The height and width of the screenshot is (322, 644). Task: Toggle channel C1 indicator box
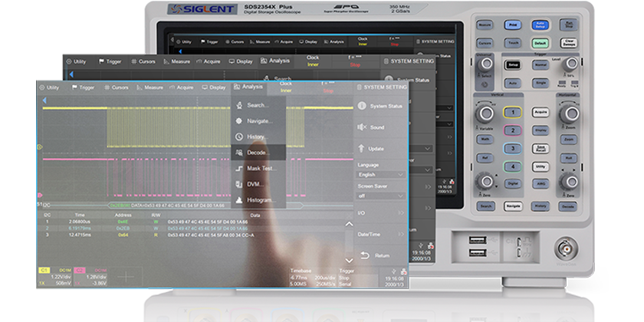pyautogui.click(x=44, y=271)
